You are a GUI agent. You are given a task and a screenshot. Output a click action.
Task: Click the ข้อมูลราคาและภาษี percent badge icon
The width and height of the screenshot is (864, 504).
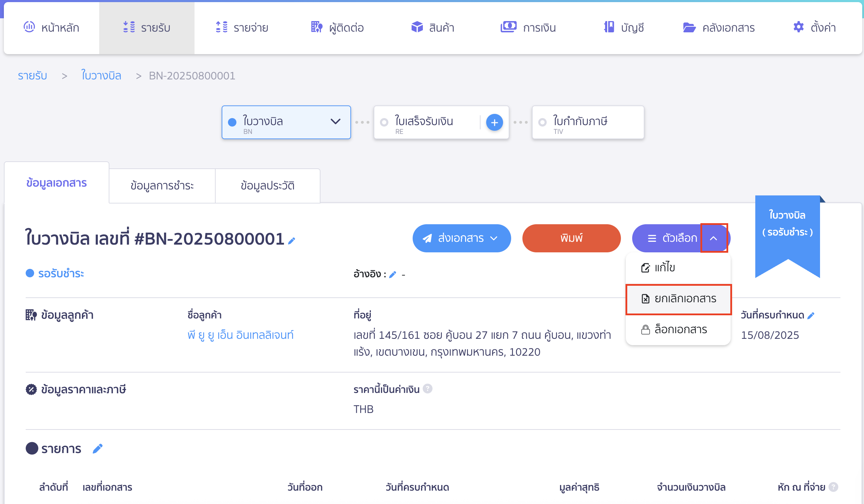tap(31, 389)
